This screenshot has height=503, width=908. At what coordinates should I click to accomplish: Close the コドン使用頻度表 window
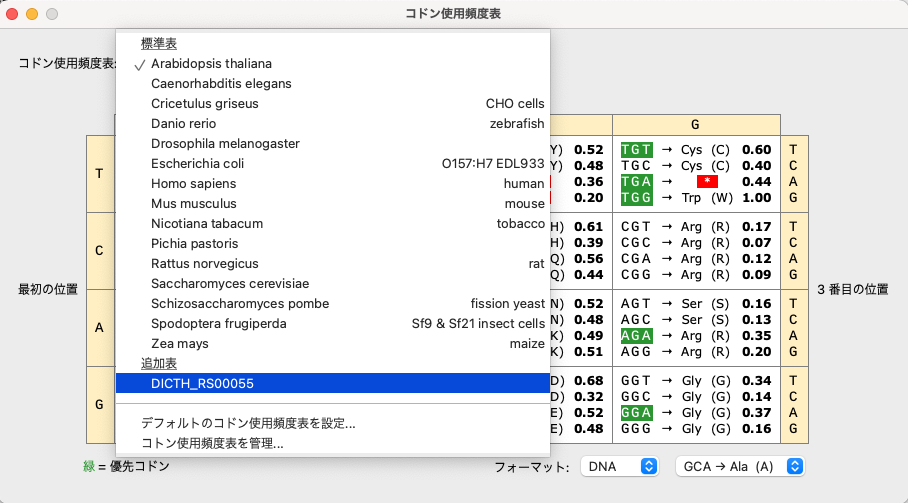point(12,14)
